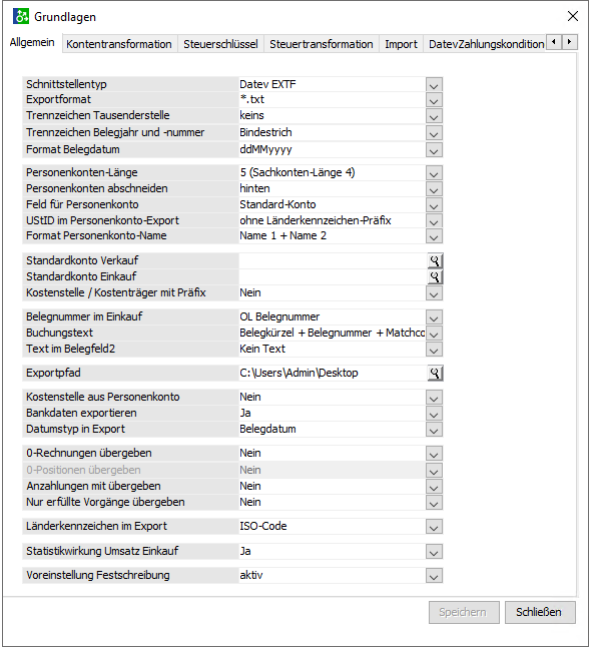Expand Text im Belegfeld2 dropdown

coord(434,349)
